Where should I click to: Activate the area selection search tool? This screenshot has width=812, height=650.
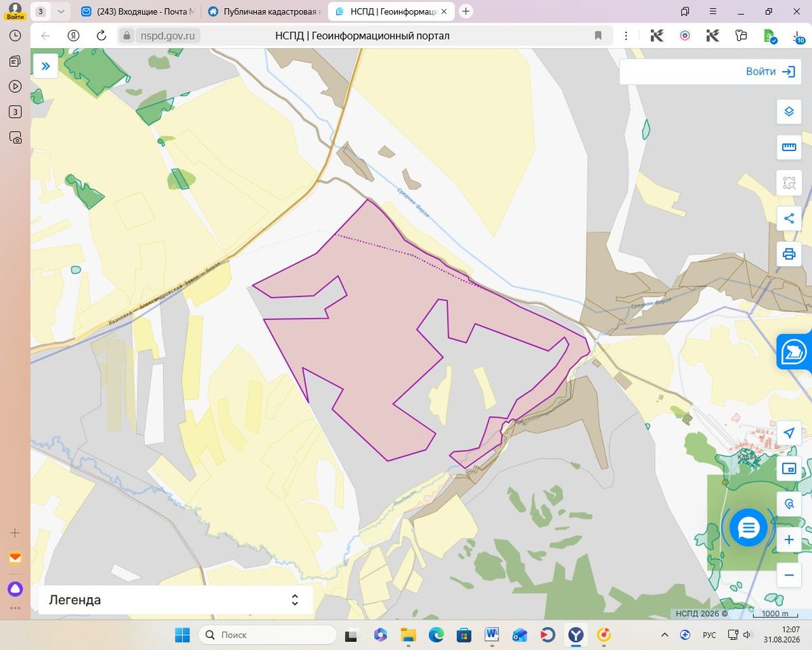pyautogui.click(x=788, y=183)
